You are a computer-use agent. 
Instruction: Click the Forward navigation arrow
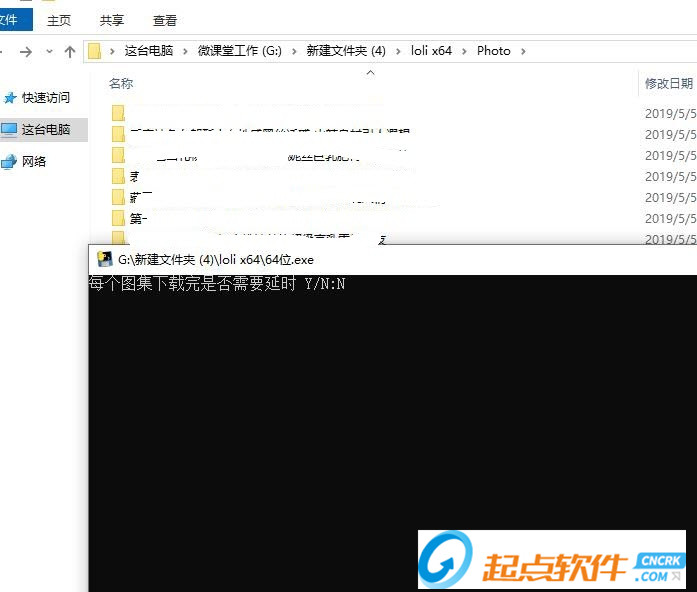26,52
